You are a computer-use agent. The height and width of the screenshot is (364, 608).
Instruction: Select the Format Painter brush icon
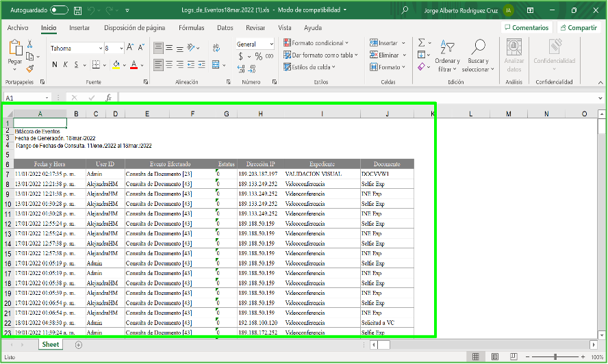[x=29, y=68]
